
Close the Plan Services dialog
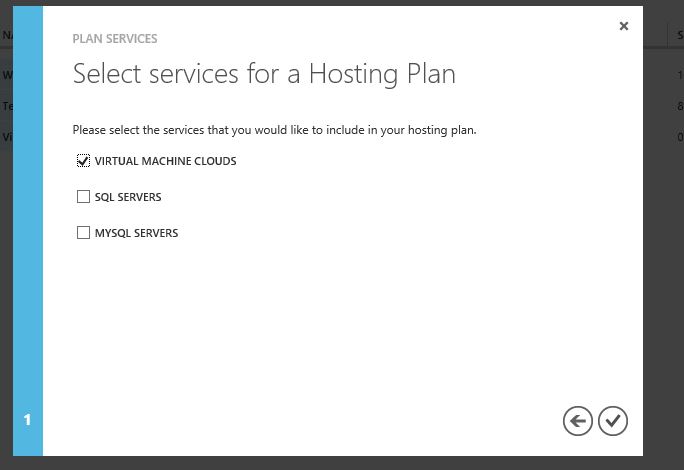tap(624, 26)
